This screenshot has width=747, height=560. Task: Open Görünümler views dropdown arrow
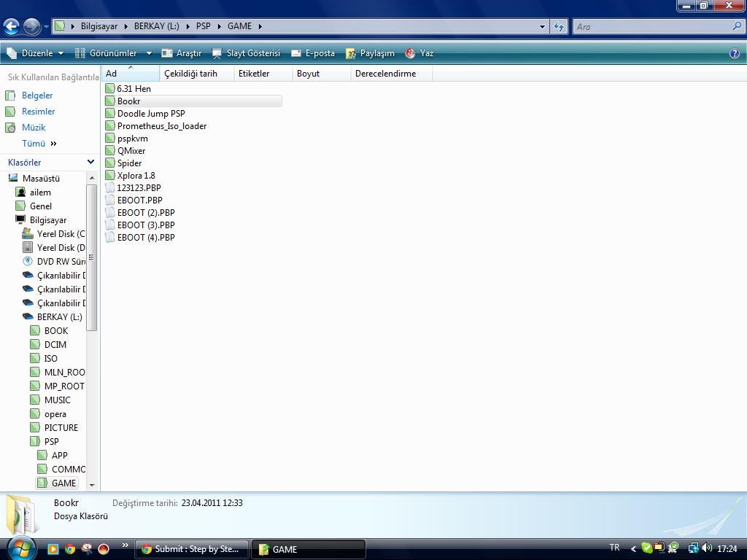149,53
